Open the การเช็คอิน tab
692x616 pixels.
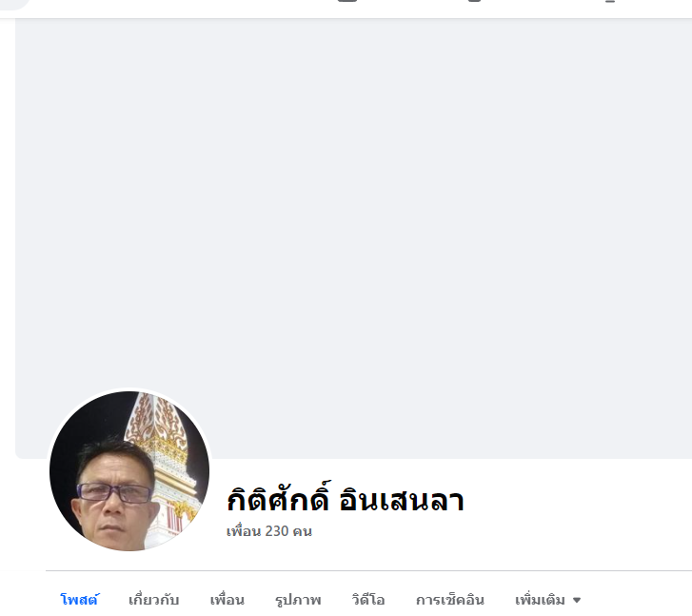pos(449,600)
